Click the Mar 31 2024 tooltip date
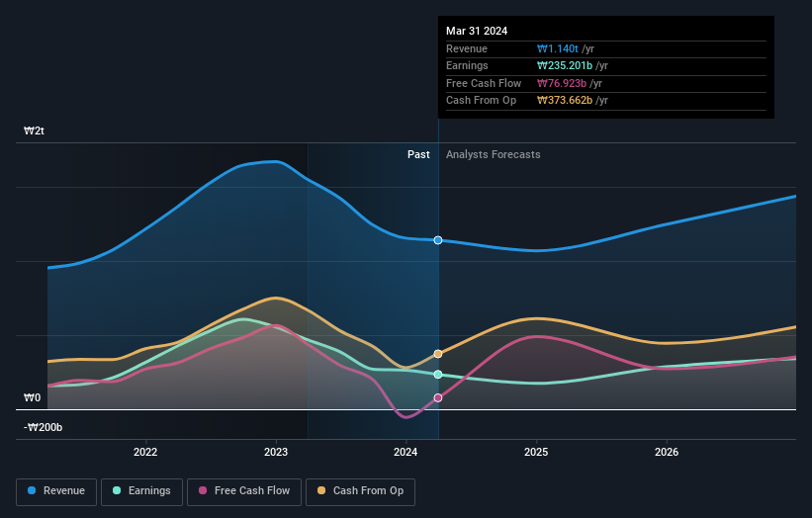This screenshot has width=812, height=518. (477, 31)
